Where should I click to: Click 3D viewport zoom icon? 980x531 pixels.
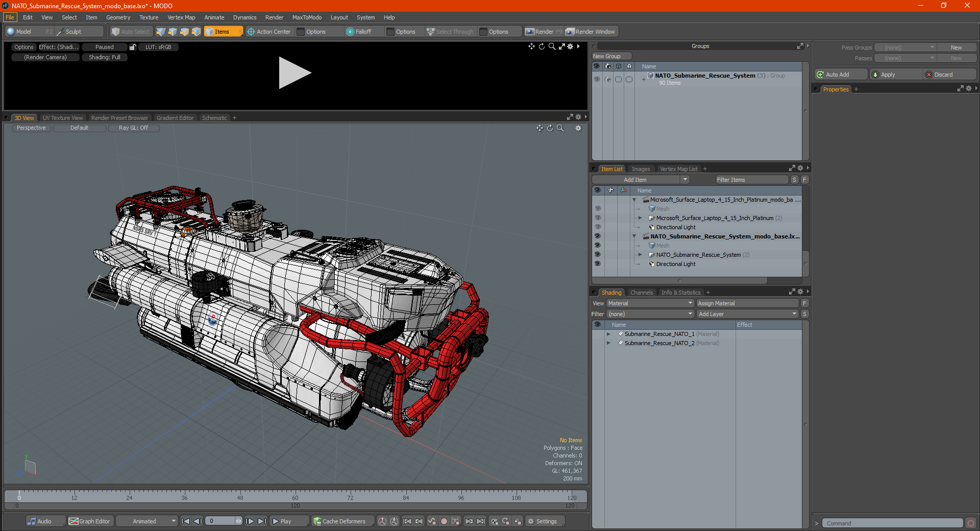pos(560,128)
